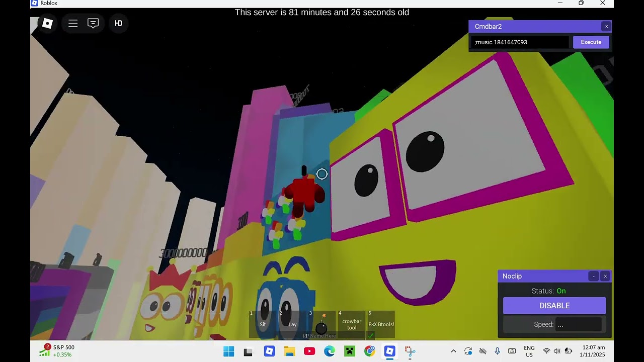
Task: Open clock showing 12:07 am
Action: pos(594,351)
